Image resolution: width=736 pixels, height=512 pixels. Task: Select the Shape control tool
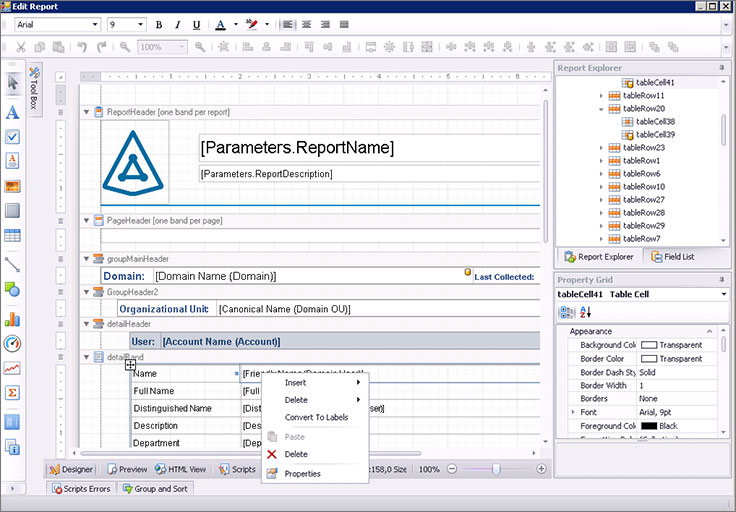click(13, 290)
